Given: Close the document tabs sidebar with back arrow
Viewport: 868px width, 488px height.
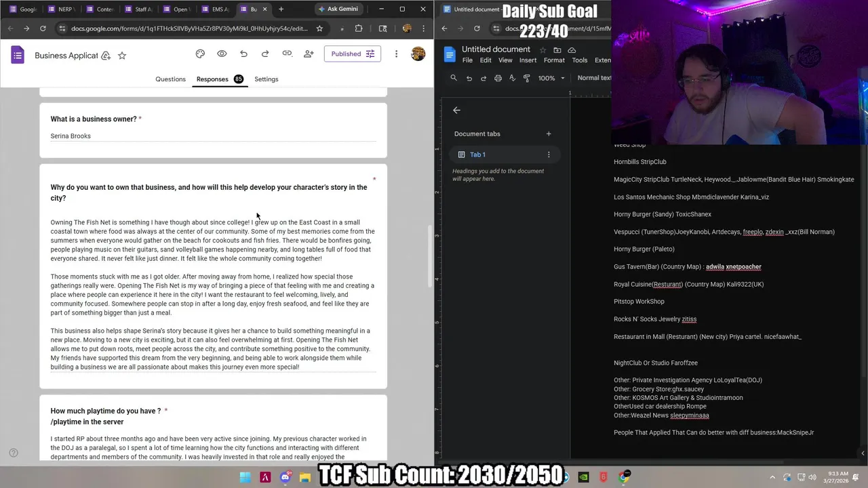Looking at the screenshot, I should pyautogui.click(x=456, y=110).
